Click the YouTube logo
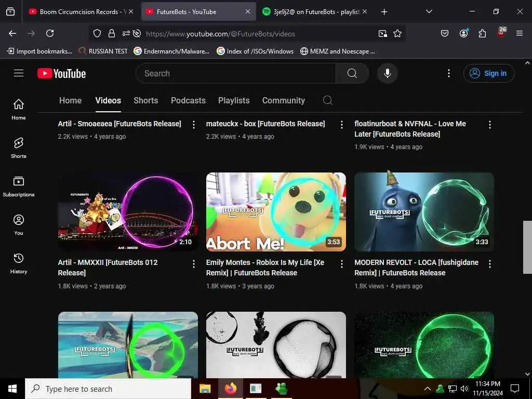This screenshot has width=532, height=399. (x=62, y=73)
